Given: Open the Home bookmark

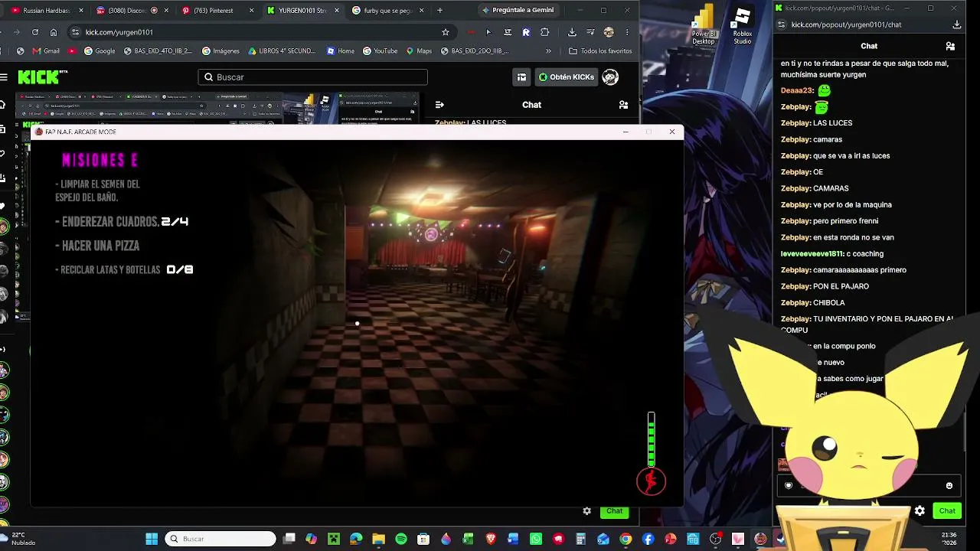Looking at the screenshot, I should (x=341, y=51).
